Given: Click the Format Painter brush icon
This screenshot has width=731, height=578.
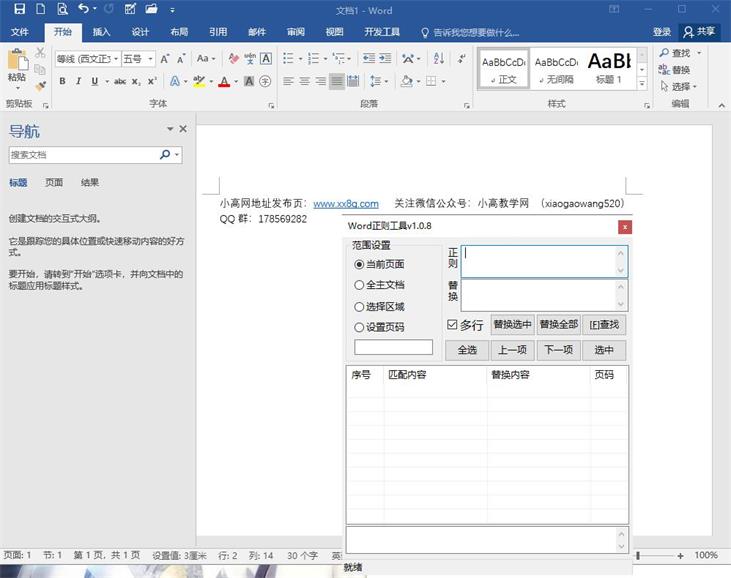Looking at the screenshot, I should pos(41,86).
